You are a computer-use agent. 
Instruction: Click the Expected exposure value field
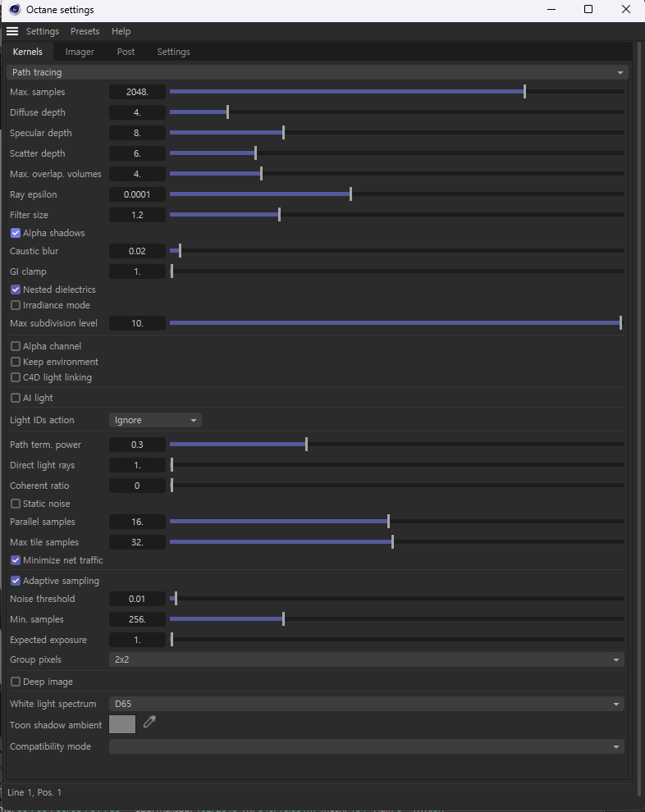tap(137, 640)
